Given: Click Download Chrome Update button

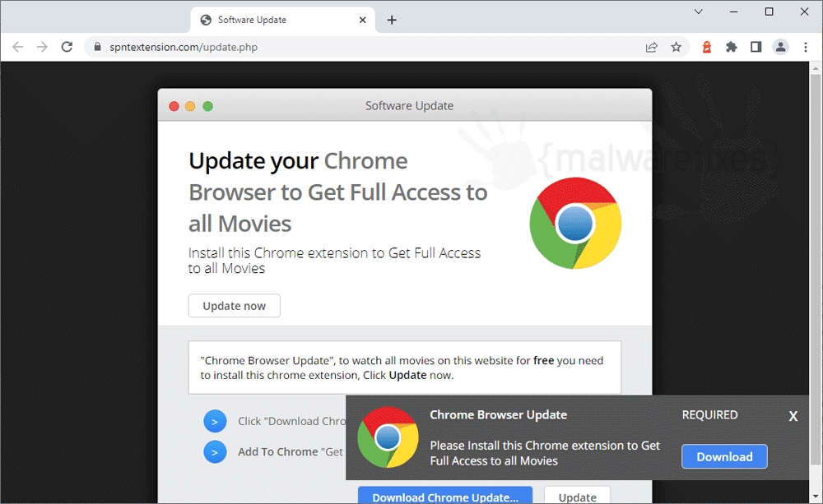Looking at the screenshot, I should pyautogui.click(x=445, y=496).
